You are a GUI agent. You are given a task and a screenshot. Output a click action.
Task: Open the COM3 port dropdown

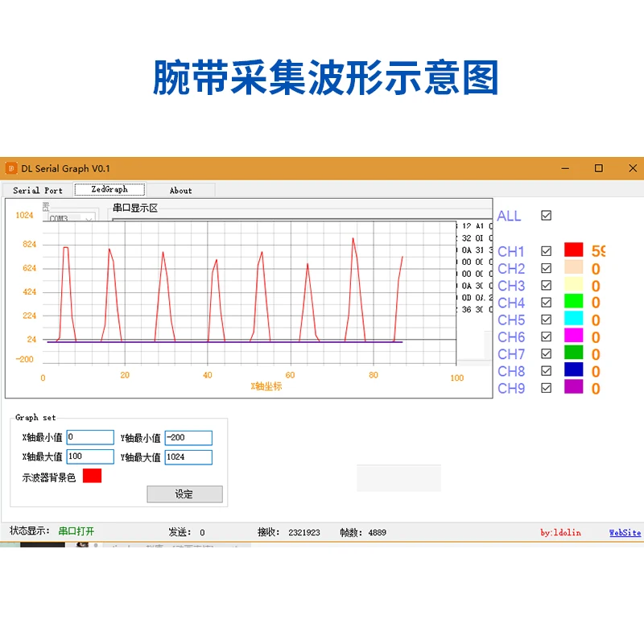72,217
